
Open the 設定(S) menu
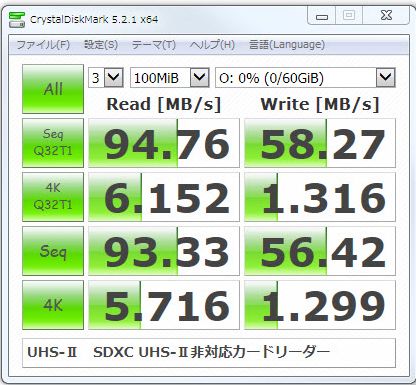point(101,45)
